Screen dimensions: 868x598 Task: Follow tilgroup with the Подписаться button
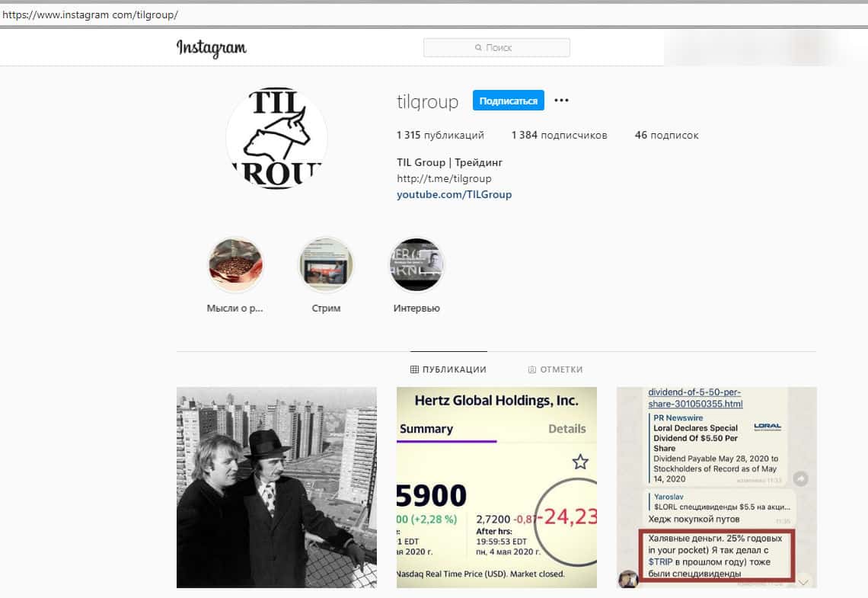(508, 101)
